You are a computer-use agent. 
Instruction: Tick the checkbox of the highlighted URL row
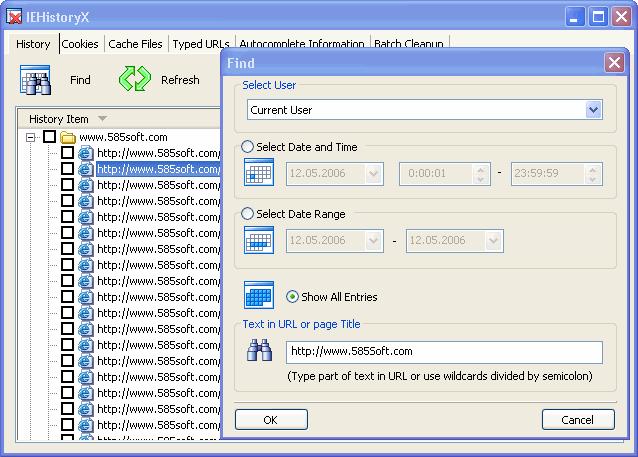pyautogui.click(x=68, y=168)
